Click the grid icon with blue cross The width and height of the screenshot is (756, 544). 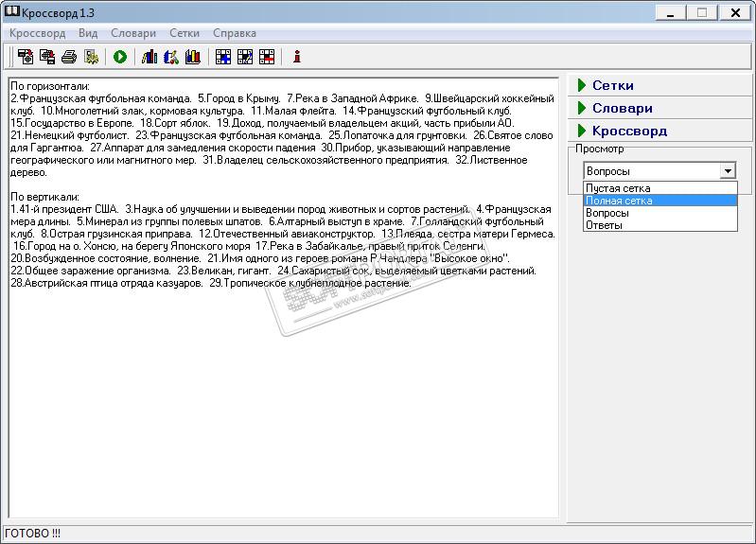pyautogui.click(x=222, y=57)
